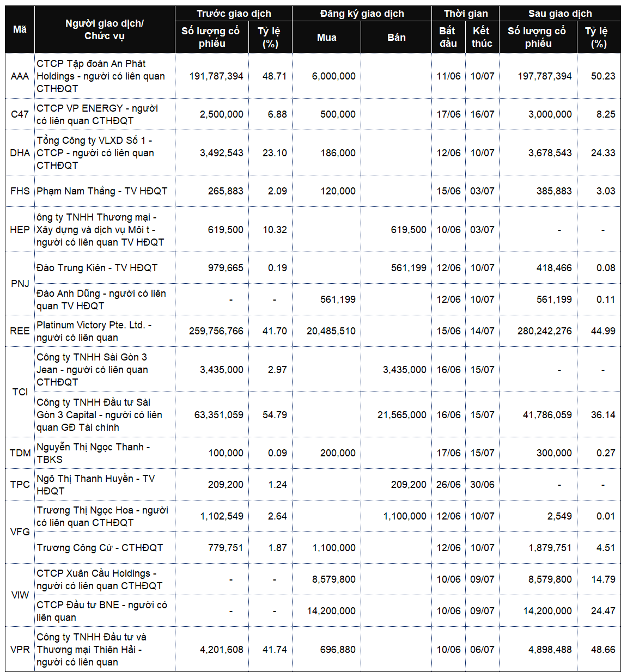Select the 'Bắt đầu' time subheader
Image resolution: width=621 pixels, height=672 pixels.
(x=448, y=37)
